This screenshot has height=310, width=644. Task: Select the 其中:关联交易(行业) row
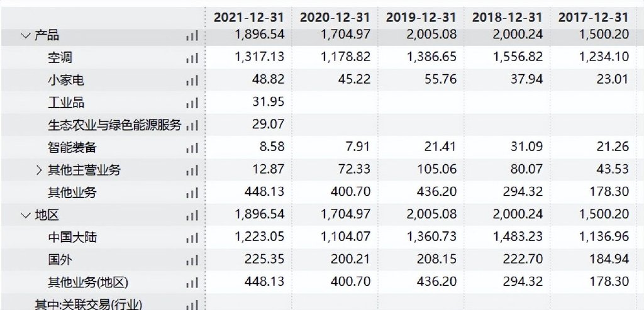pos(88,305)
